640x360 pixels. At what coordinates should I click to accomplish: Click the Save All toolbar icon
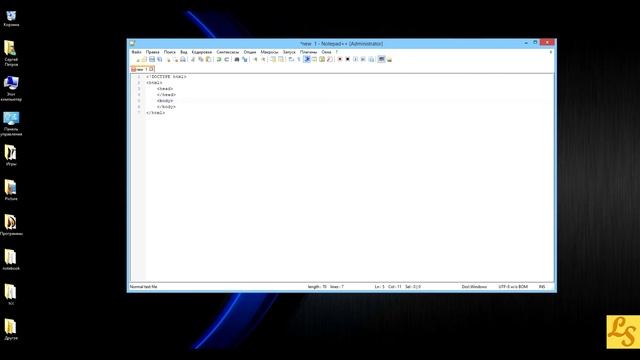pos(160,60)
